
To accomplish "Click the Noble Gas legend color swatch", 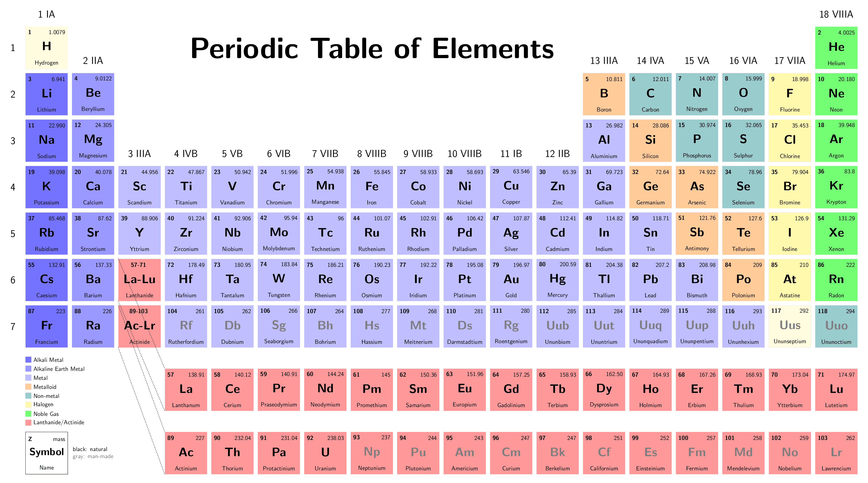I will 28,414.
